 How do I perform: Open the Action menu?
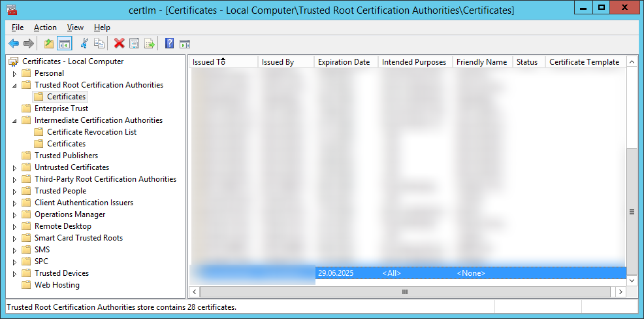point(45,27)
